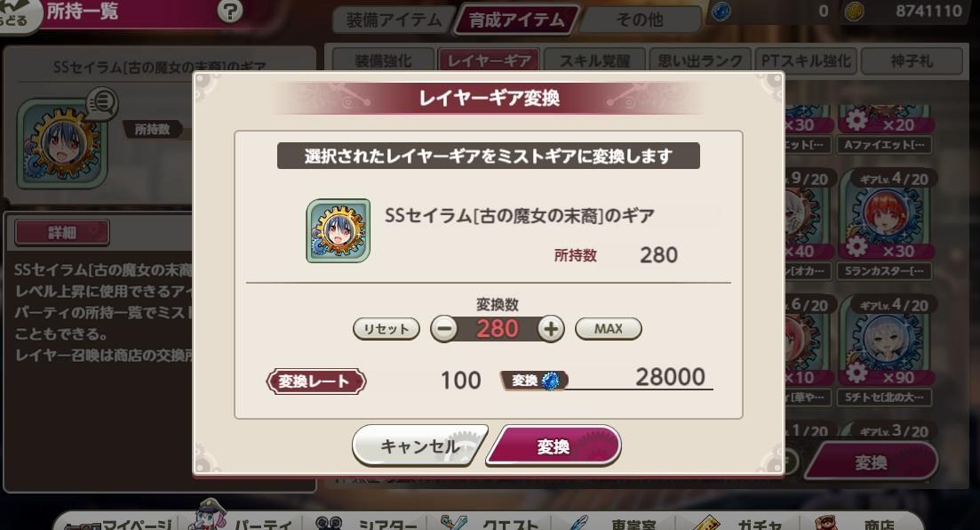The height and width of the screenshot is (530, 980).
Task: Open the help question mark icon
Action: click(230, 11)
